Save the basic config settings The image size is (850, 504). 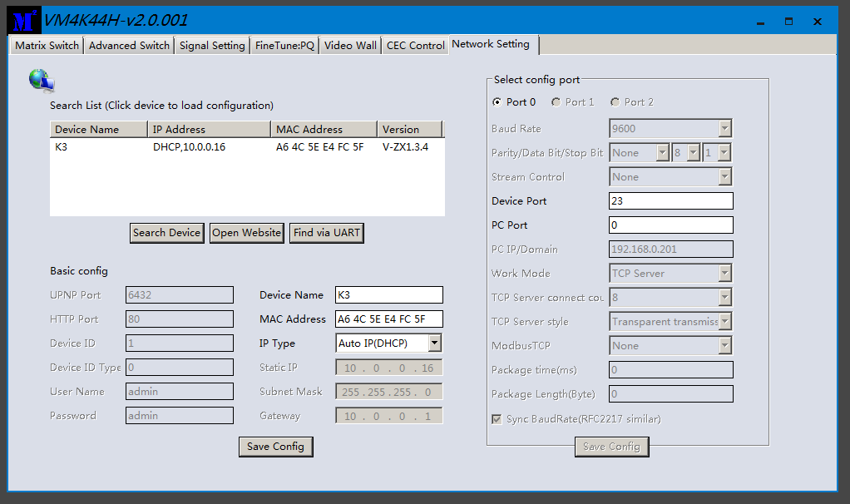(275, 447)
